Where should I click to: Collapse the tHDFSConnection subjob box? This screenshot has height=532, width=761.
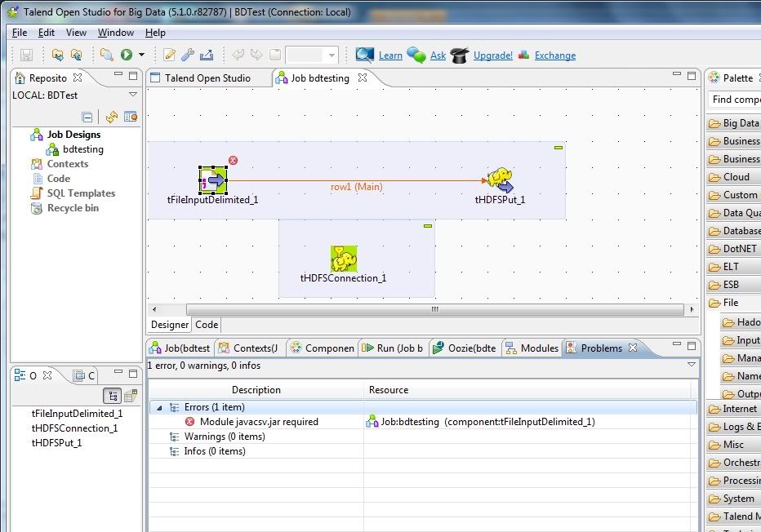(x=428, y=226)
